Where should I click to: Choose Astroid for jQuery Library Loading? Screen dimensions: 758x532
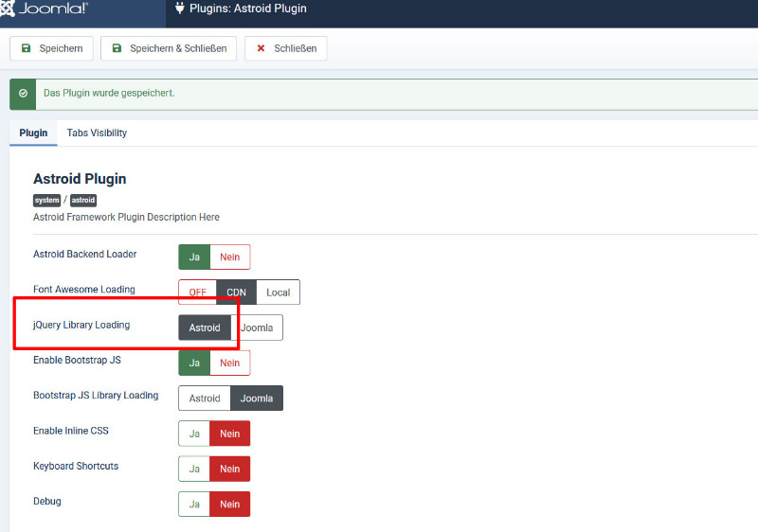click(205, 328)
